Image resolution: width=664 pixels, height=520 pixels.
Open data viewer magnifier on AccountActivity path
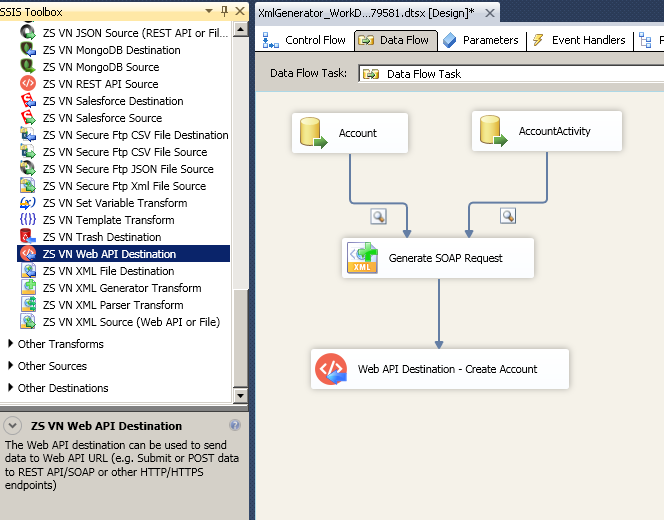508,216
